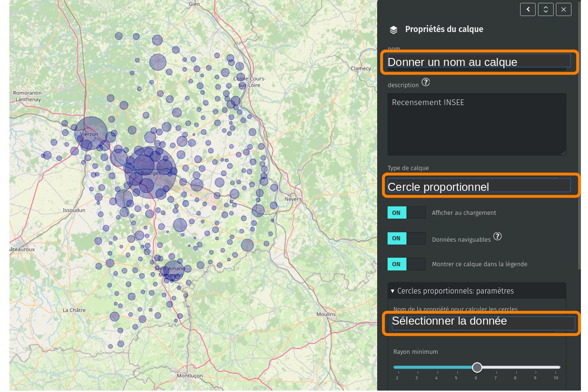
Task: Click the Rayon minimum slider handle
Action: pos(477,367)
